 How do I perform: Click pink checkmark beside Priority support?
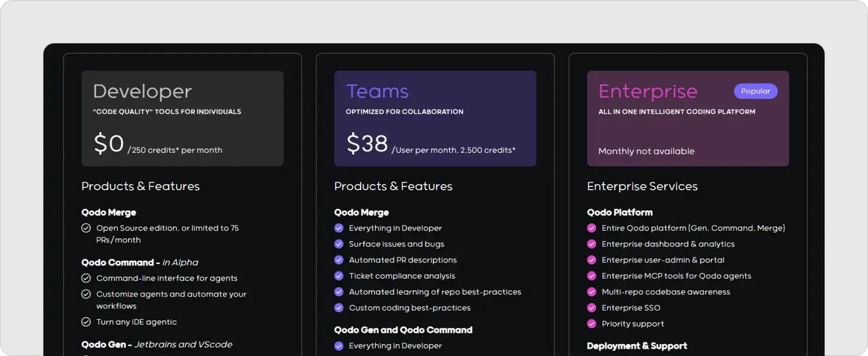click(592, 323)
